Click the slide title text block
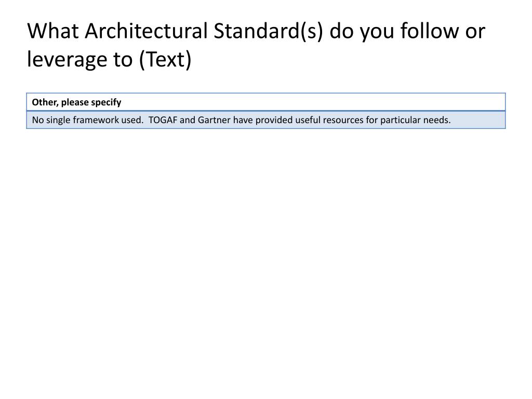Viewport: 532px width, 399px height. (256, 45)
